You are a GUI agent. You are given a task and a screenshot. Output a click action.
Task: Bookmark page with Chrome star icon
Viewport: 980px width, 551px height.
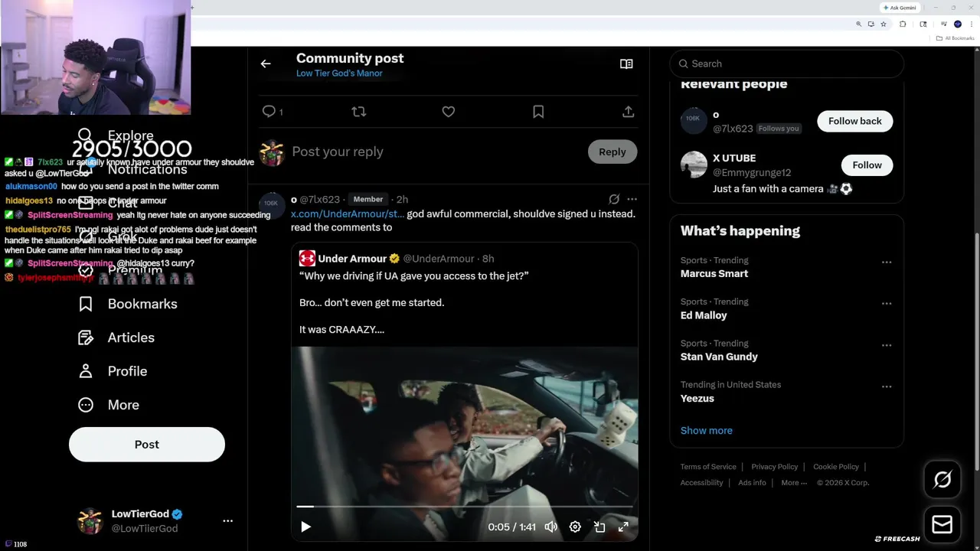coord(883,24)
